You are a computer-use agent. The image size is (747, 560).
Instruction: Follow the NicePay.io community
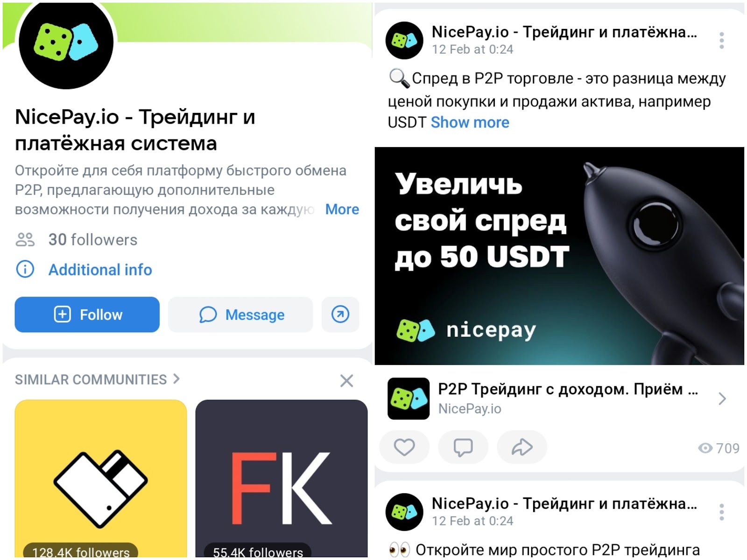(x=87, y=314)
